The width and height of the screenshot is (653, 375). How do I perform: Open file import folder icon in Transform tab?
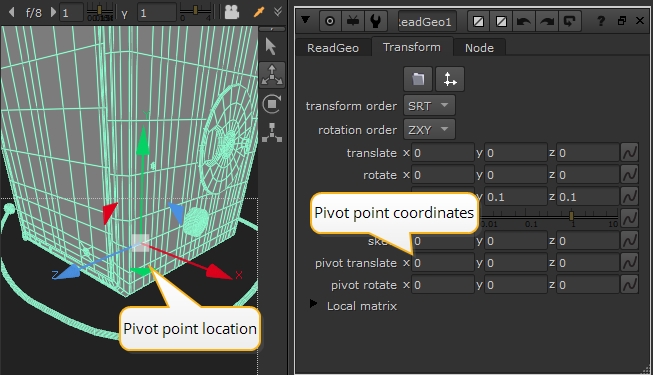[x=418, y=79]
